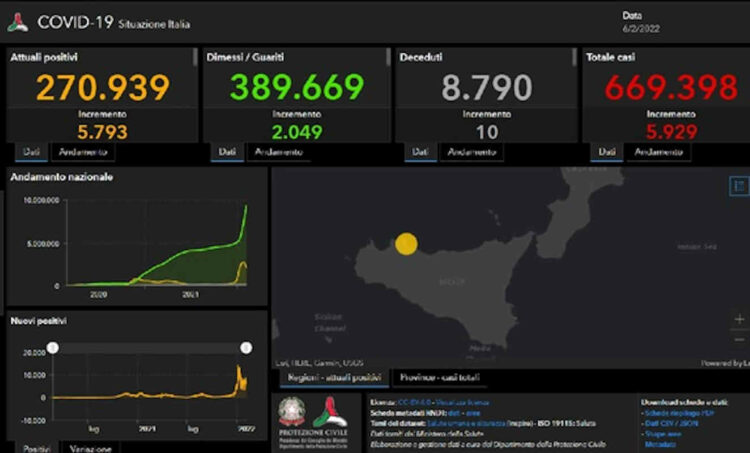Viewport: 750px width, 453px height.
Task: Click the Protezione Civile logo in header
Action: 18,22
